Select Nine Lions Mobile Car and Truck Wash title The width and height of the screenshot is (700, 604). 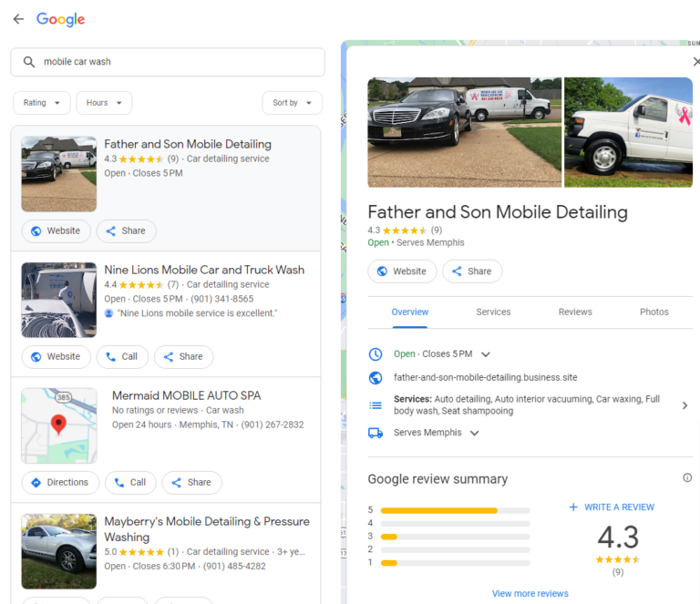point(204,270)
